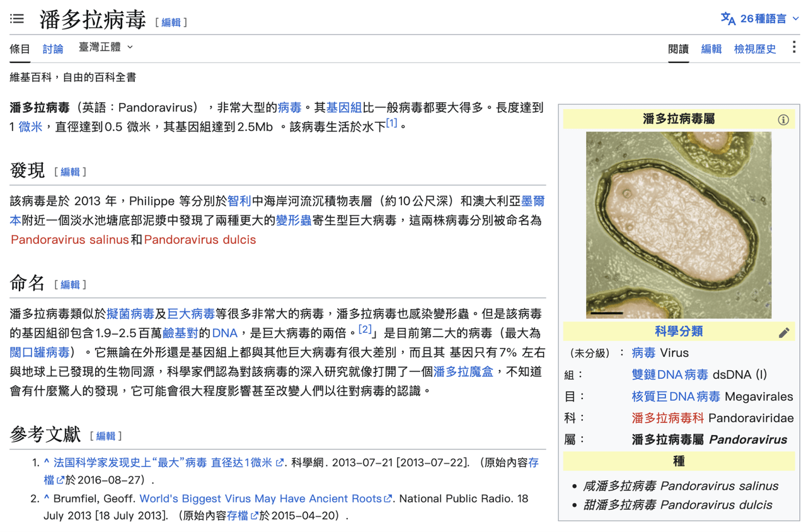
Task: Click footnote reference [1]
Action: [x=391, y=123]
